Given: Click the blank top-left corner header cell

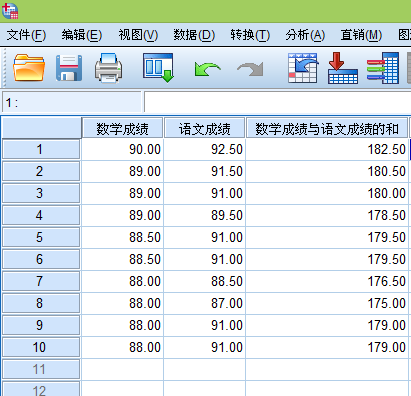Looking at the screenshot, I should [41, 128].
